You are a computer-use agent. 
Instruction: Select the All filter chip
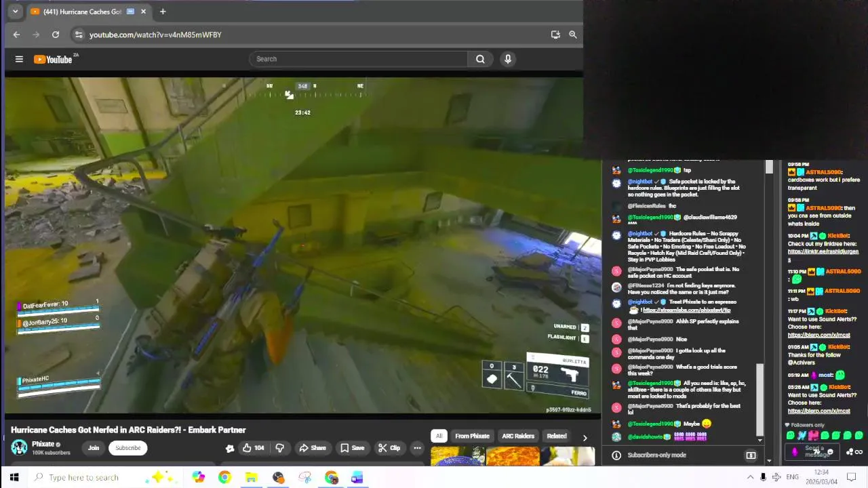click(x=439, y=436)
